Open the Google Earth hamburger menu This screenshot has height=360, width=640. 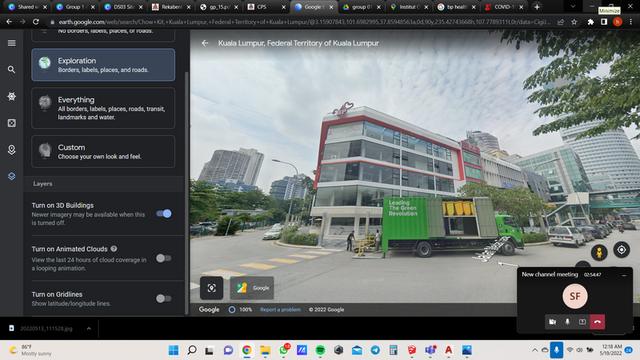click(x=11, y=43)
